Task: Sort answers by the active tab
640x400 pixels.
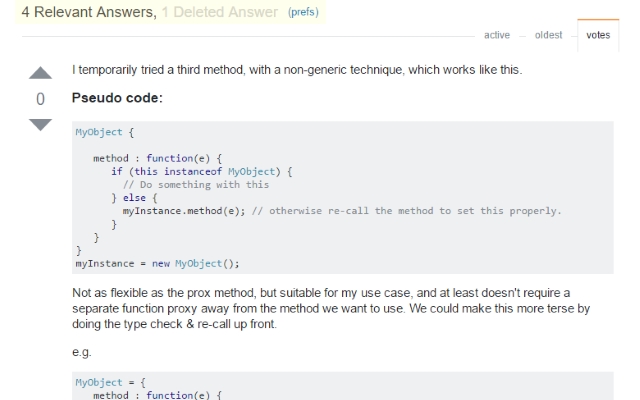Action: pyautogui.click(x=497, y=35)
